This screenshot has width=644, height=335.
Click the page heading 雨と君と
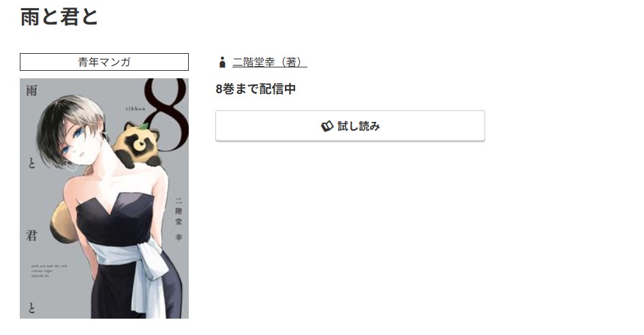(x=59, y=17)
